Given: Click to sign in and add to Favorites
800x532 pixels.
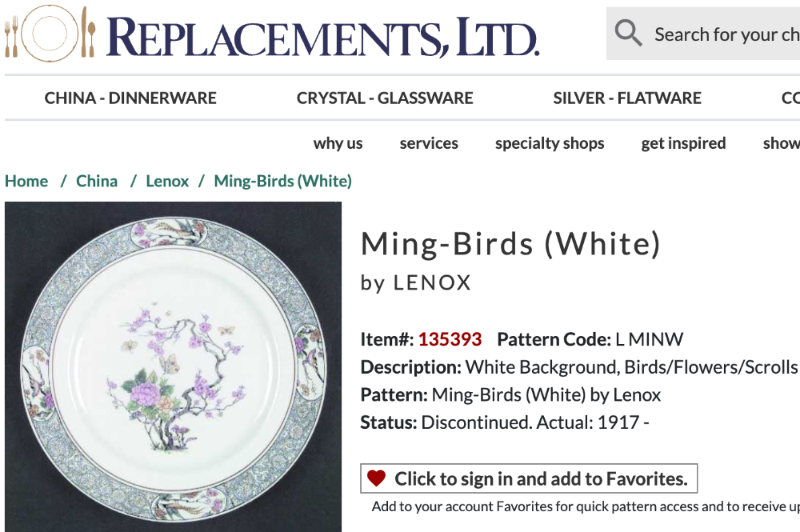Looking at the screenshot, I should tap(540, 479).
